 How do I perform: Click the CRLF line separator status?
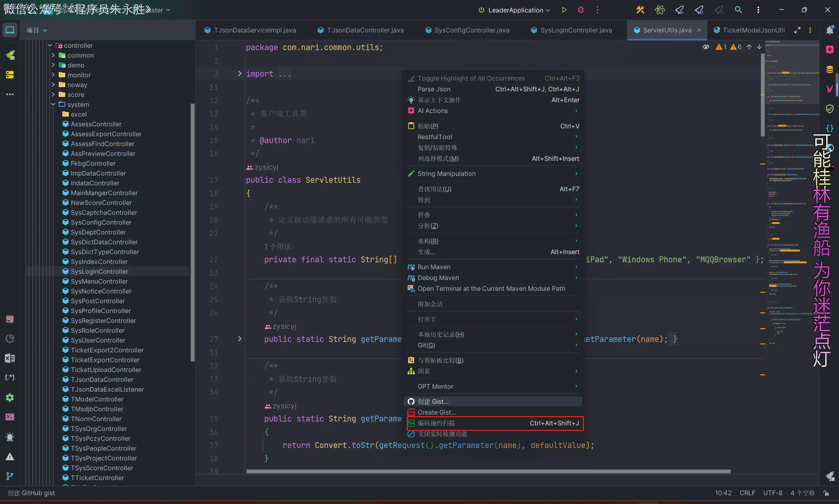[747, 493]
